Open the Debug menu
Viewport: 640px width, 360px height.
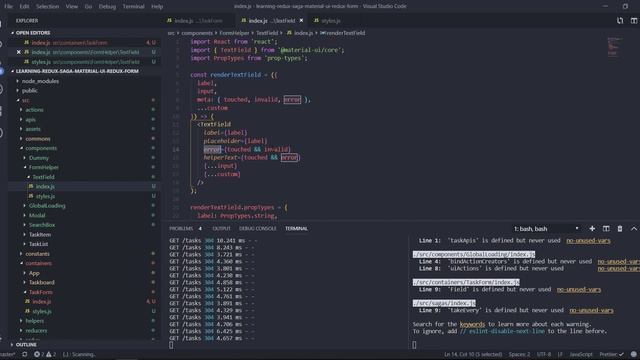click(107, 6)
